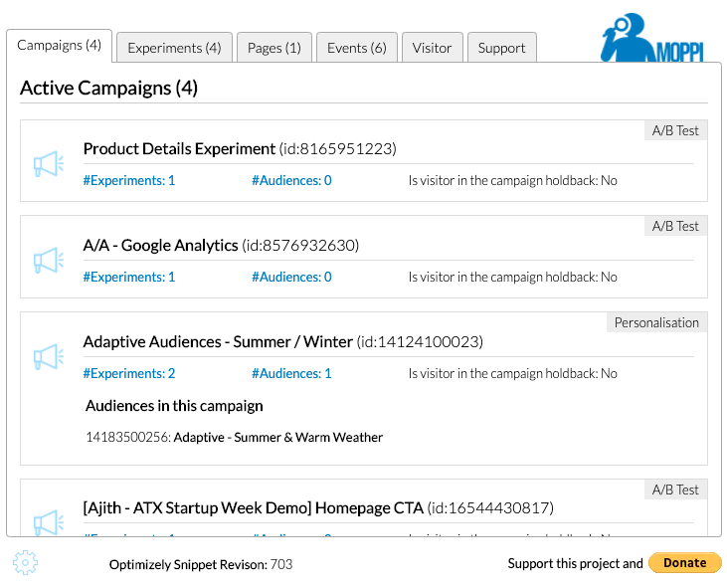Open #Audiences: 0 under A/A - Google Analytics
This screenshot has height=588, width=727.
(291, 277)
